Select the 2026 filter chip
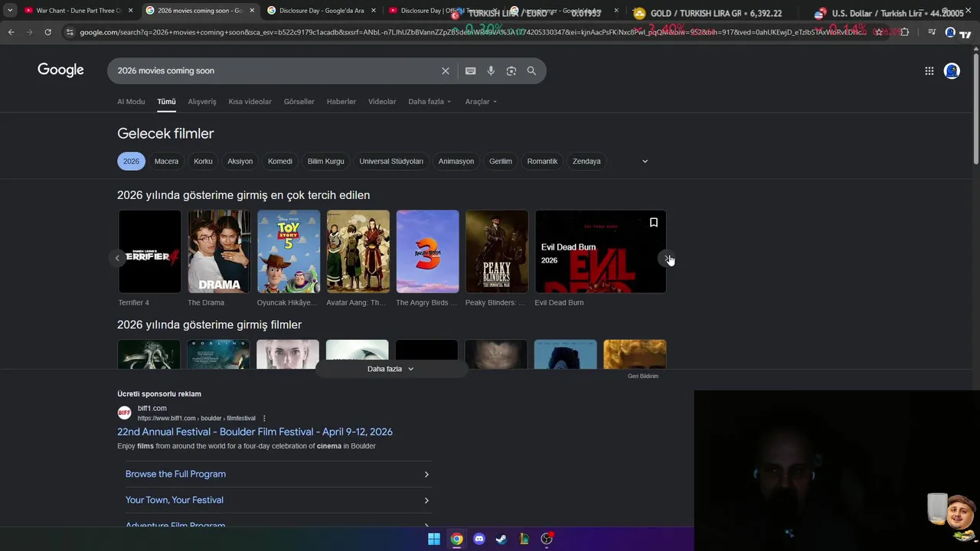 point(131,161)
